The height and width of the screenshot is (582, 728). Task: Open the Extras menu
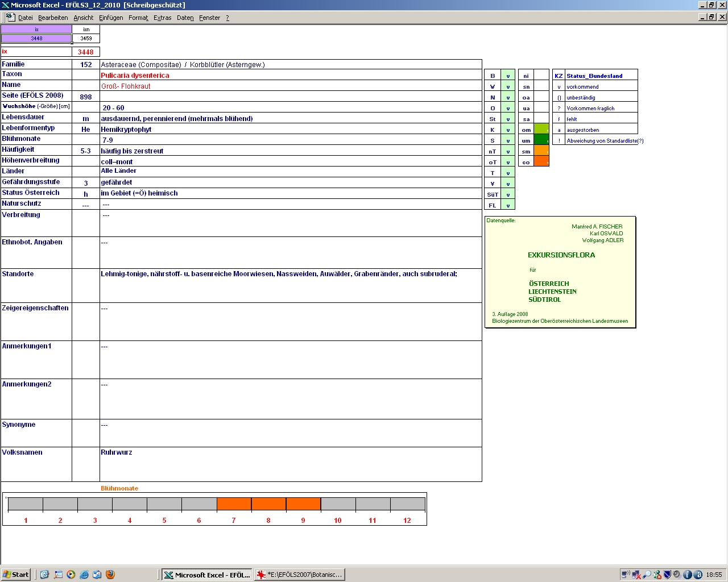click(x=162, y=18)
